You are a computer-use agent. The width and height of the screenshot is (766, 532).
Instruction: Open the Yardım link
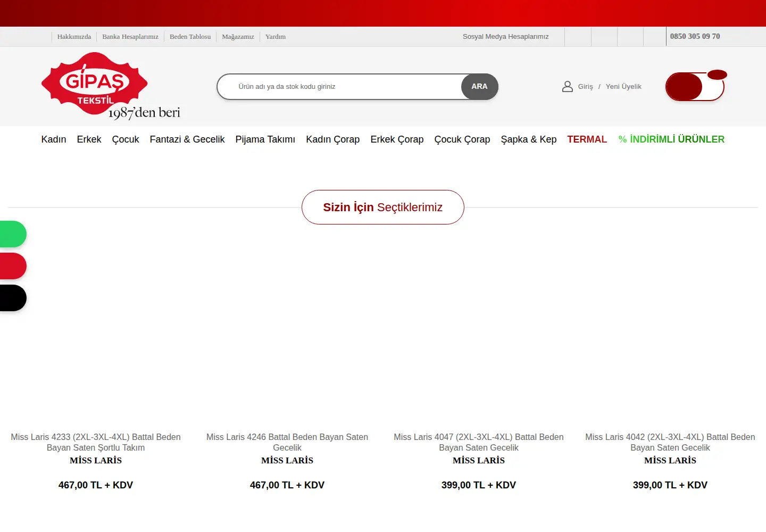[x=276, y=37]
